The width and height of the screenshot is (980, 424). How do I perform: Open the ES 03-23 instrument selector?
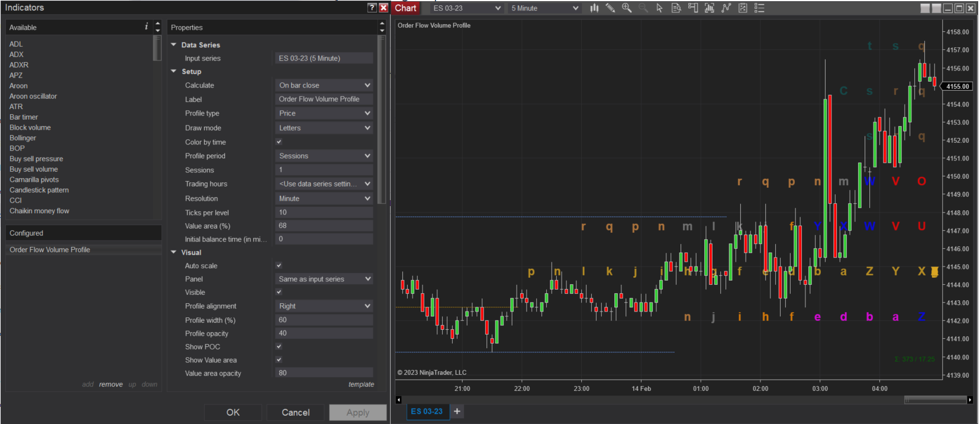pyautogui.click(x=466, y=8)
